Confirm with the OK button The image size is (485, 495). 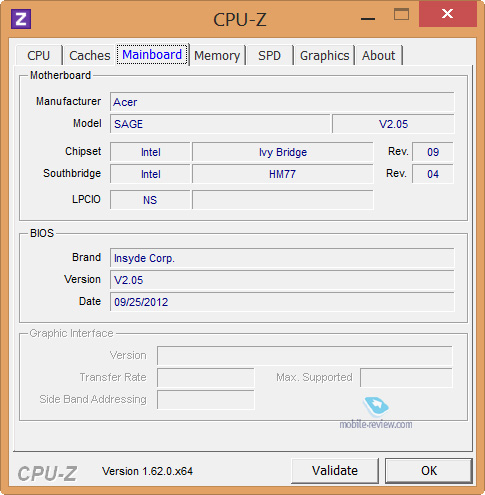(429, 471)
